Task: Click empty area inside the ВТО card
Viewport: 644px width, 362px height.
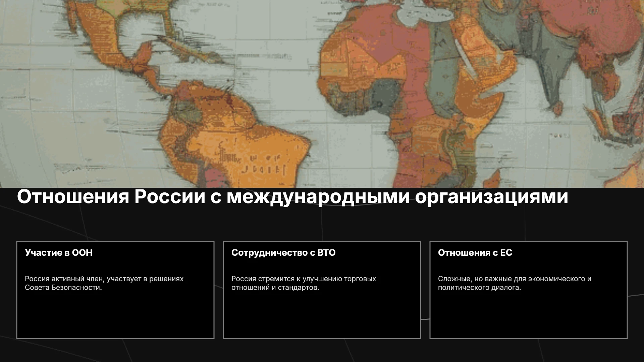Action: (x=322, y=317)
